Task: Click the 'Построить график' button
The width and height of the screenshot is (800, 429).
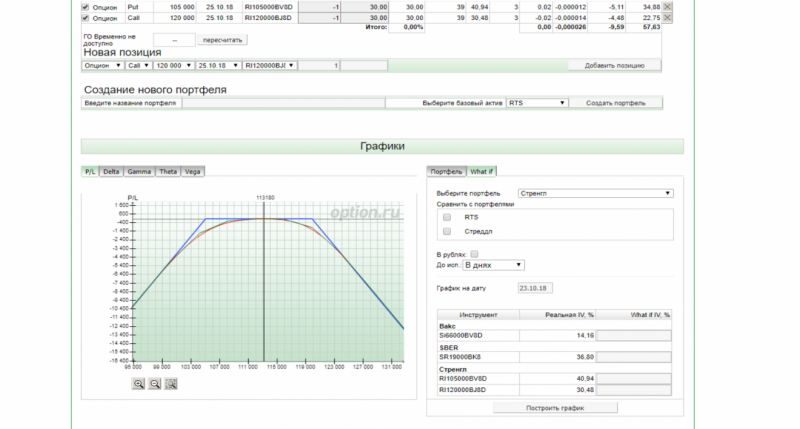Action: [555, 408]
